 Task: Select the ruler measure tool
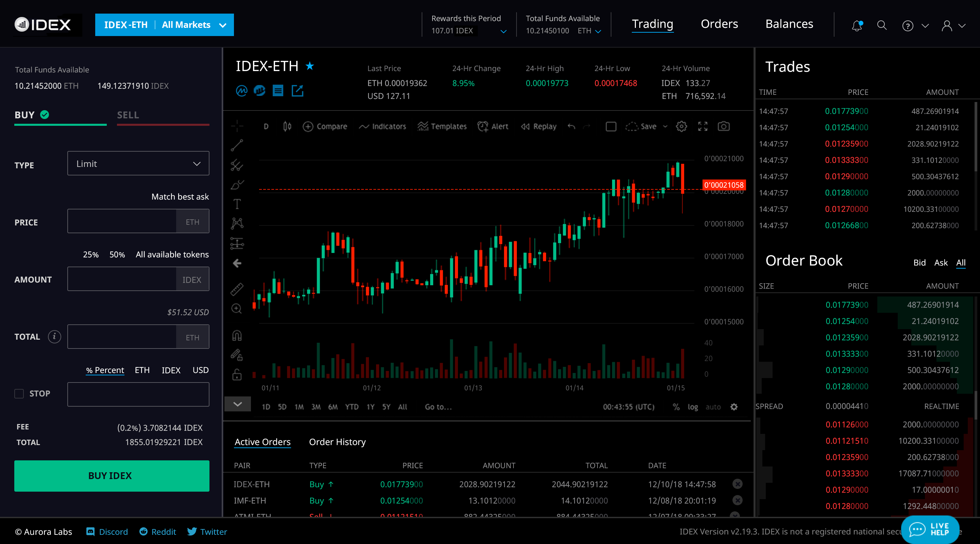(x=237, y=289)
